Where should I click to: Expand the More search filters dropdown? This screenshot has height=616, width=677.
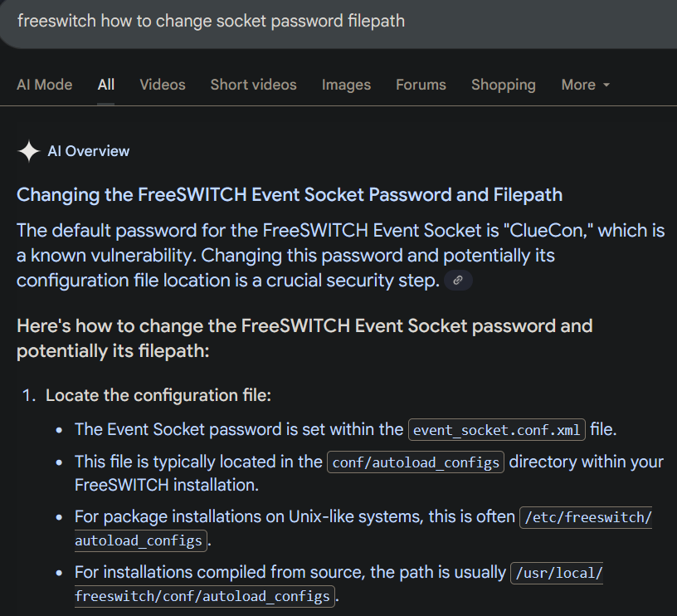coord(585,85)
